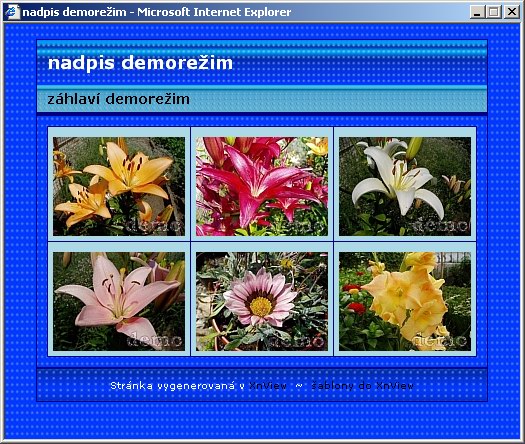Open the orange lily thumbnail
Screen dimensions: 525x444
[x=119, y=187]
